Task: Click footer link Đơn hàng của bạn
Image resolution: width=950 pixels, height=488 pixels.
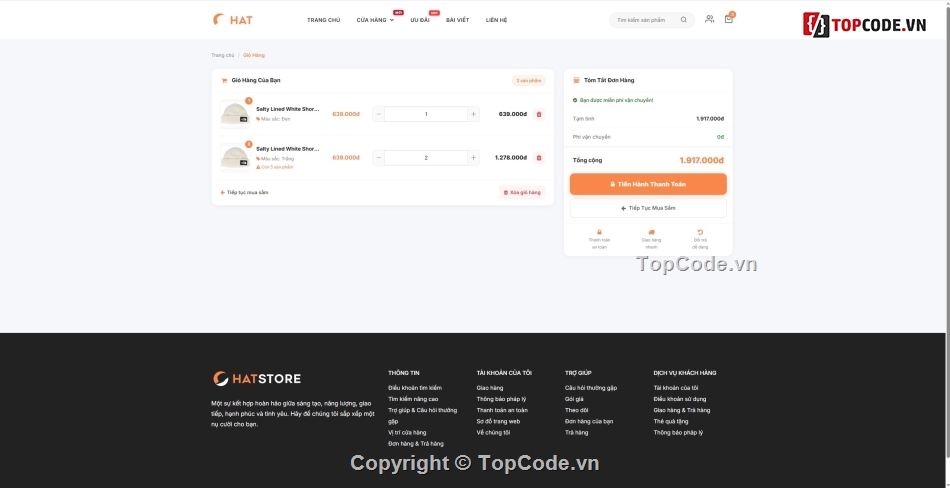Action: 589,421
